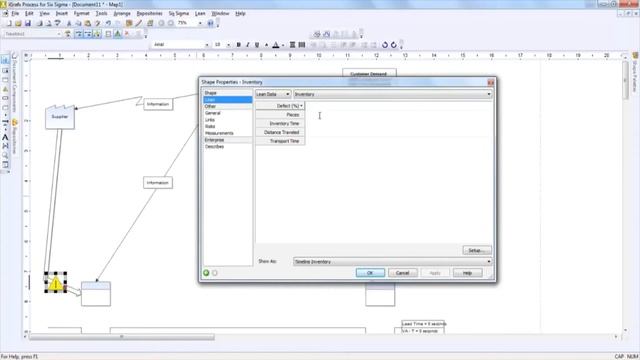The image size is (640, 360).
Task: Open the Arrange menu
Action: pos(122,13)
